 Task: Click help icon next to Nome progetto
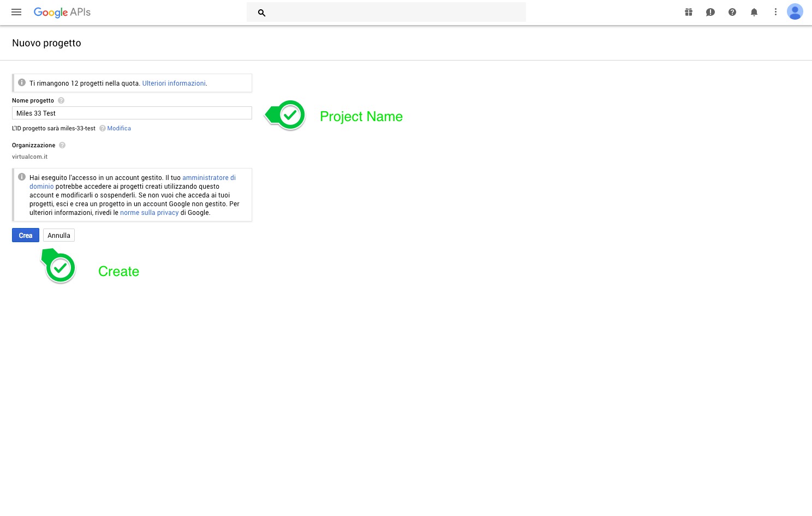click(x=61, y=100)
